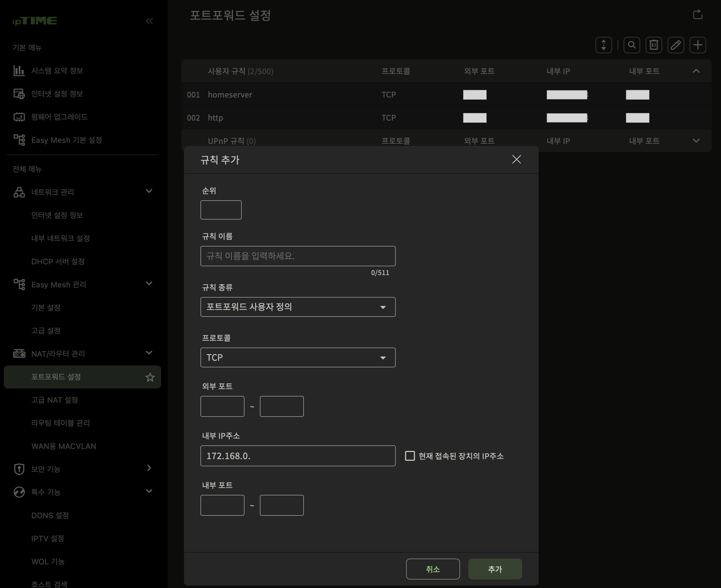
Task: Click the 추가 button
Action: tap(495, 569)
